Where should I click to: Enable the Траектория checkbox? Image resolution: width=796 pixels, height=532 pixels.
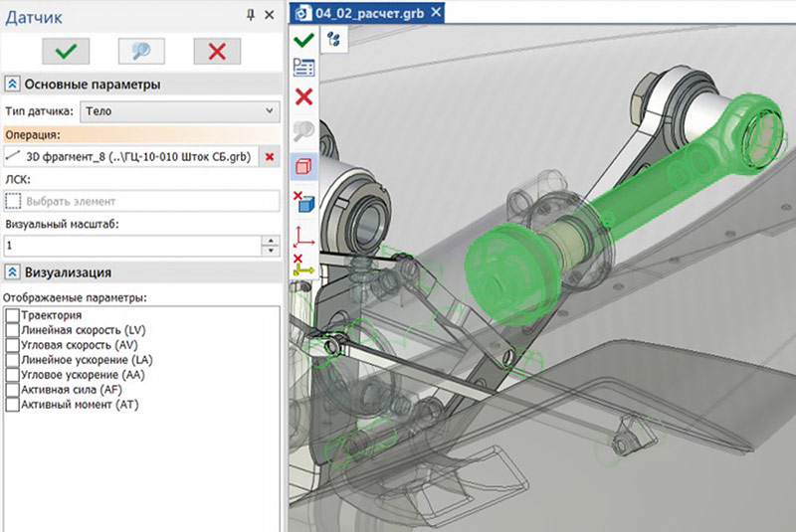click(x=12, y=315)
